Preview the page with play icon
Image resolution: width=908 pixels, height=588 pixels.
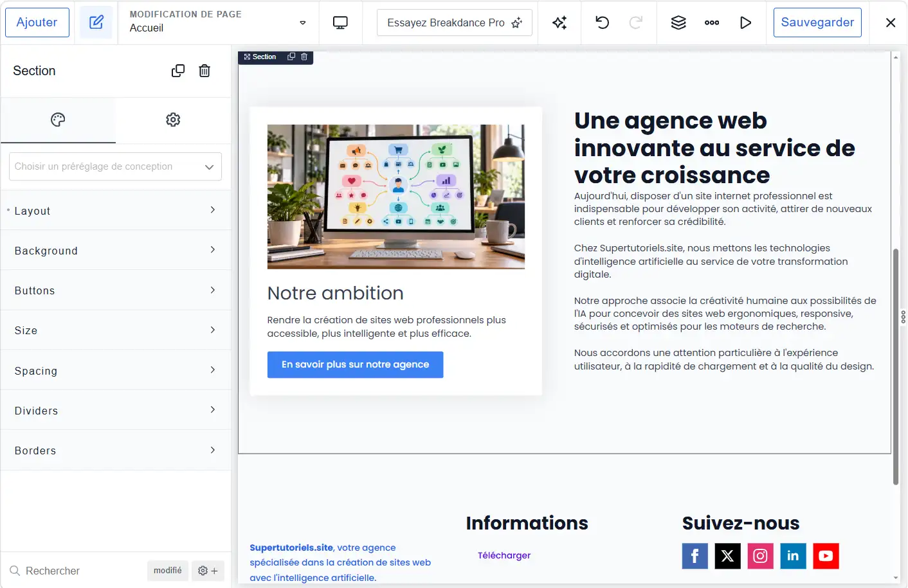pyautogui.click(x=745, y=22)
